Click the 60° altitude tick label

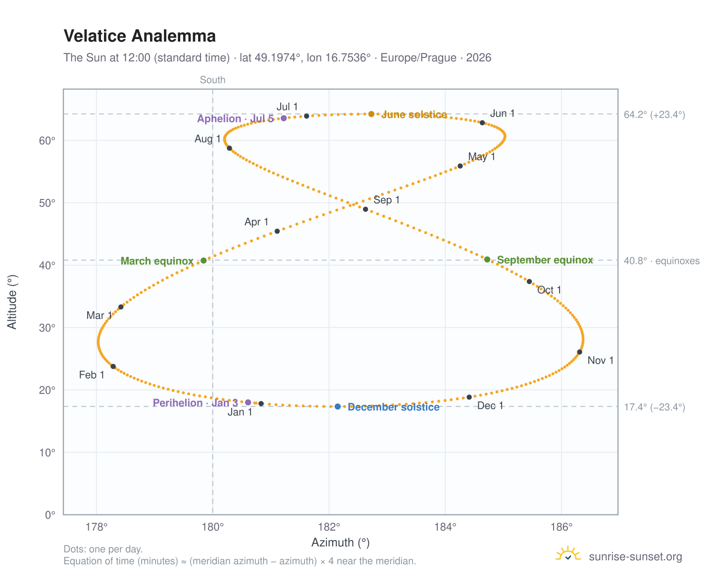(48, 141)
